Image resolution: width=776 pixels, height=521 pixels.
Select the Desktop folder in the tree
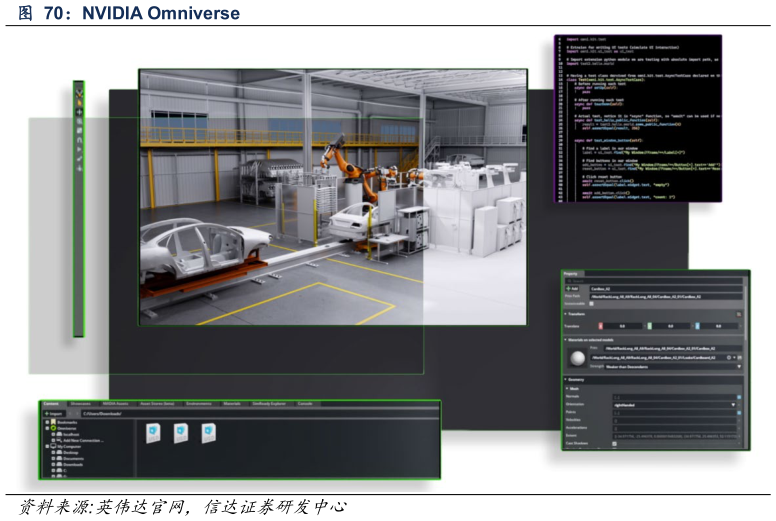tap(67, 452)
